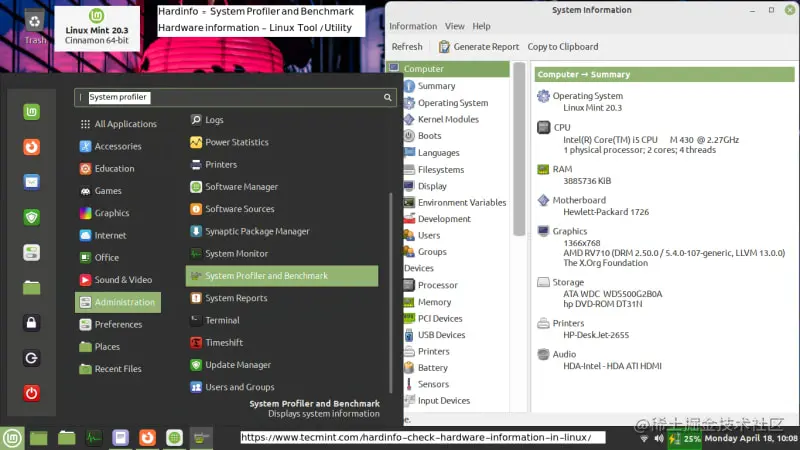Open Software Manager
This screenshot has width=800, height=450.
[234, 187]
